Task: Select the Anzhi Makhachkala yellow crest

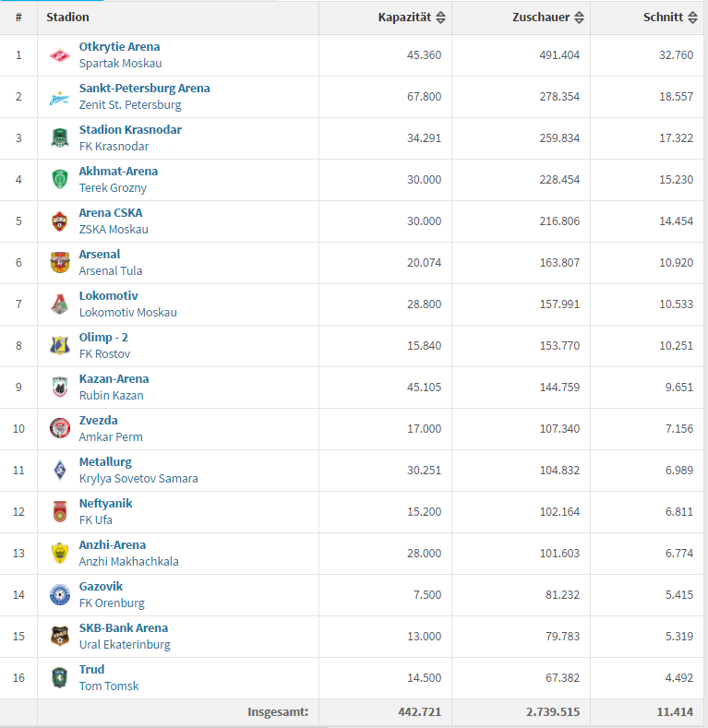Action: pyautogui.click(x=60, y=554)
